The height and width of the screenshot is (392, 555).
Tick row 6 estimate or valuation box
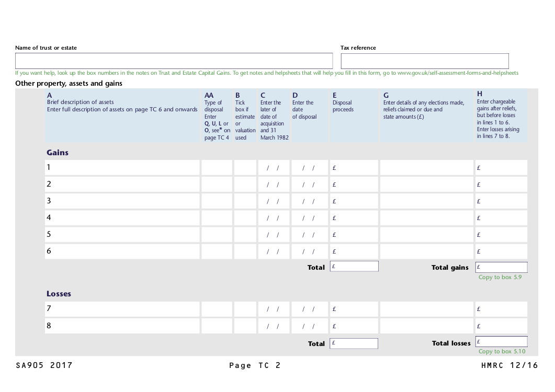point(245,251)
